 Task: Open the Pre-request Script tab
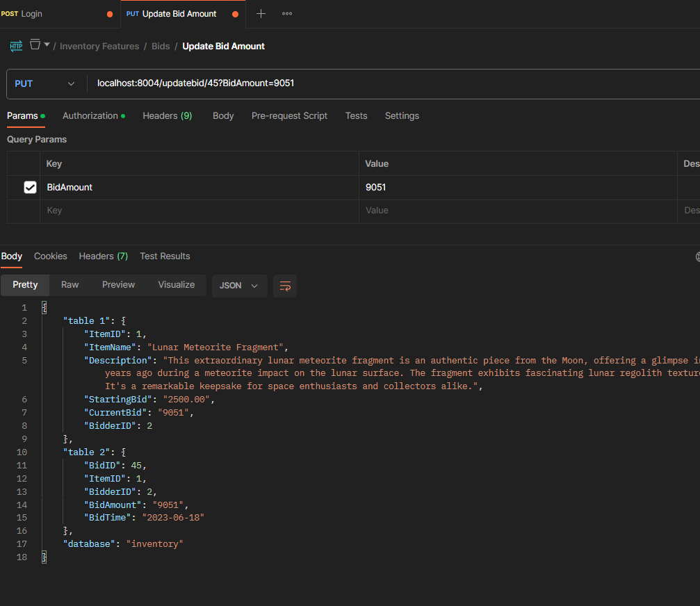289,116
